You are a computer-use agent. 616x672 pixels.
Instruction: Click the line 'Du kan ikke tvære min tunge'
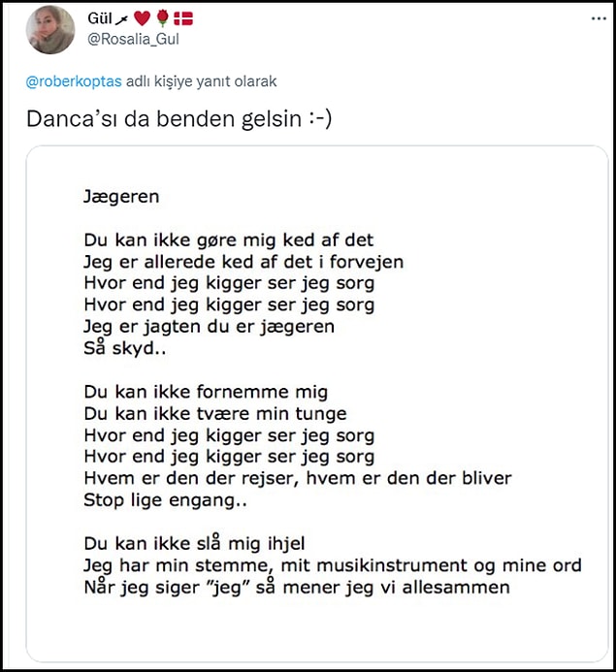215,414
